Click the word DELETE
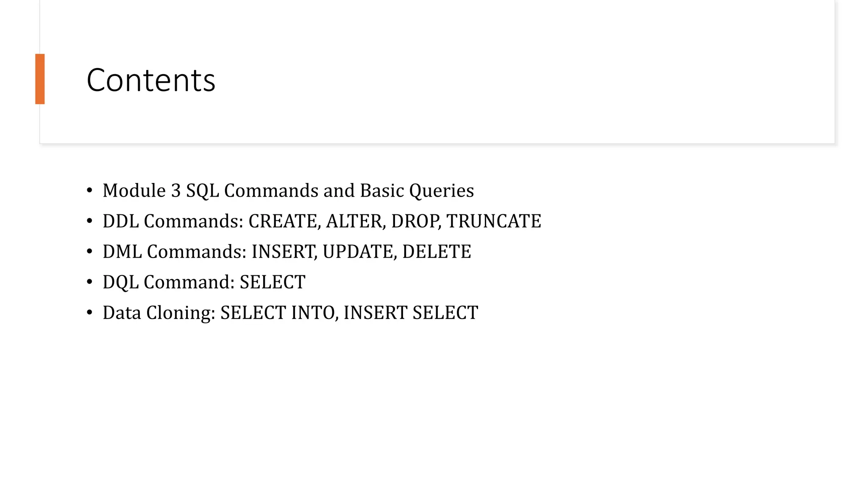868x488 pixels. tap(437, 252)
